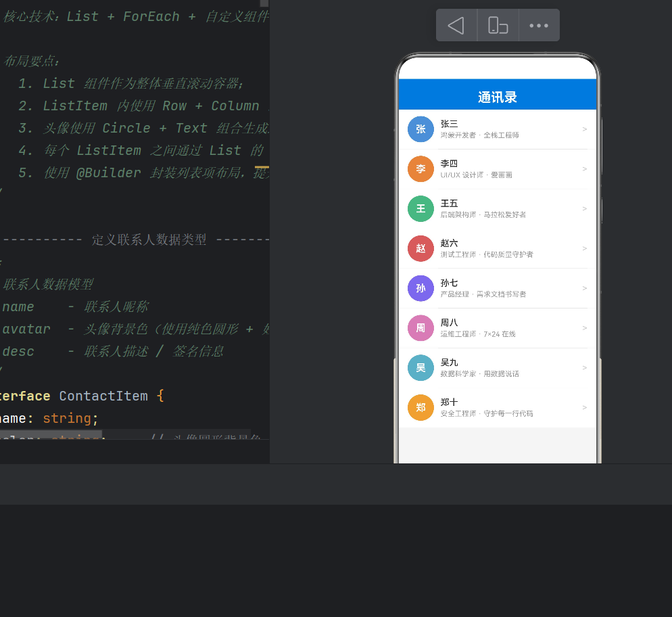
Task: Click the previewer back triangle button
Action: [x=456, y=25]
